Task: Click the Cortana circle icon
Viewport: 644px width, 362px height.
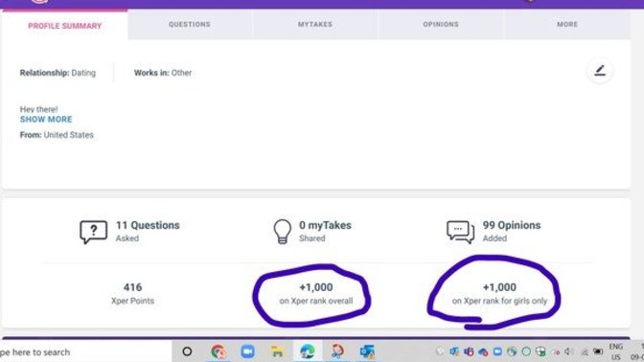Action: pyautogui.click(x=187, y=351)
